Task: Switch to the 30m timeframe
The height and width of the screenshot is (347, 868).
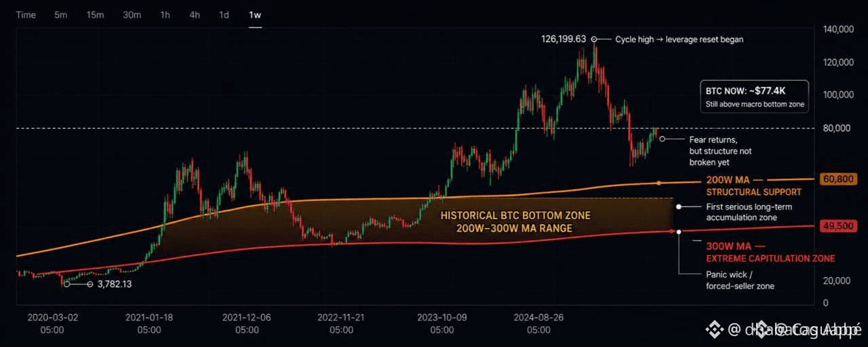Action: coord(132,15)
